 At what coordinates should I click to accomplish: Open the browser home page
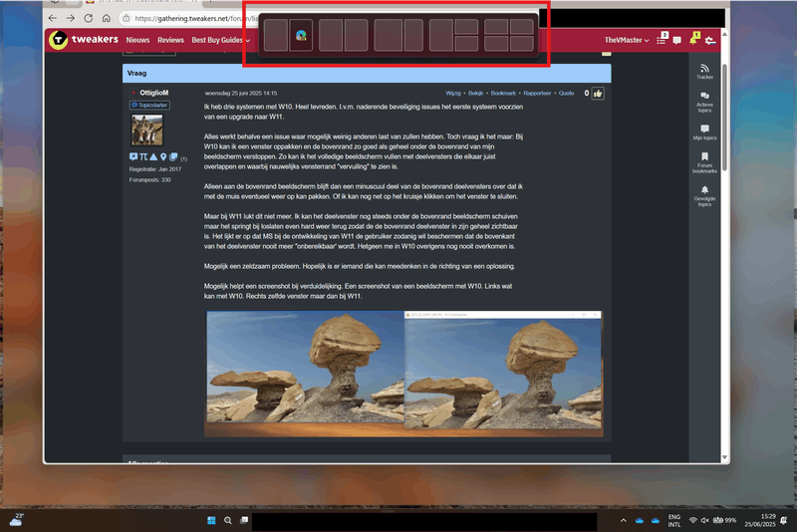[x=107, y=18]
